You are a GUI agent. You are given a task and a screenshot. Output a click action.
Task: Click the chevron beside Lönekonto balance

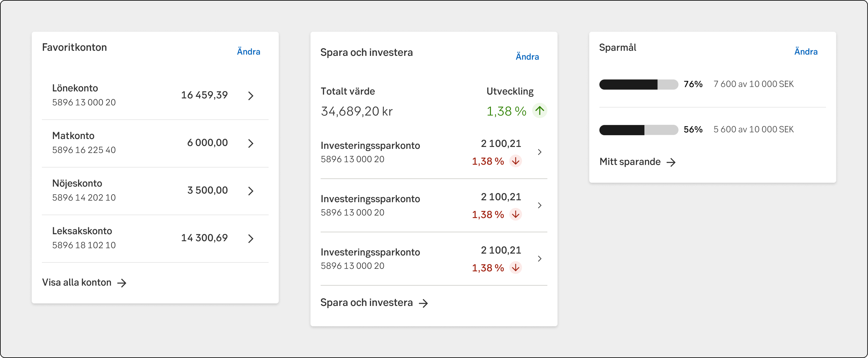251,96
